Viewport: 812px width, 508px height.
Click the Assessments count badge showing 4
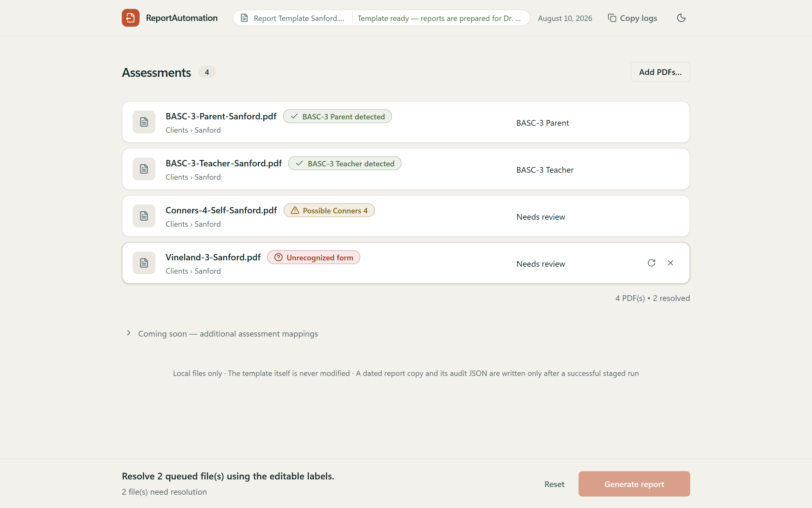(x=207, y=72)
